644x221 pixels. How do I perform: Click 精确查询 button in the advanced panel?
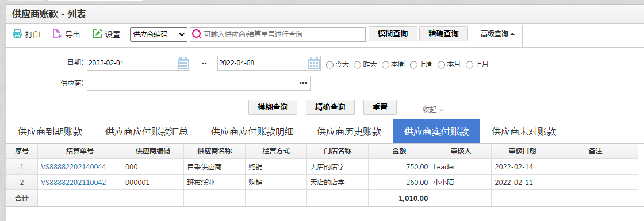pos(330,107)
